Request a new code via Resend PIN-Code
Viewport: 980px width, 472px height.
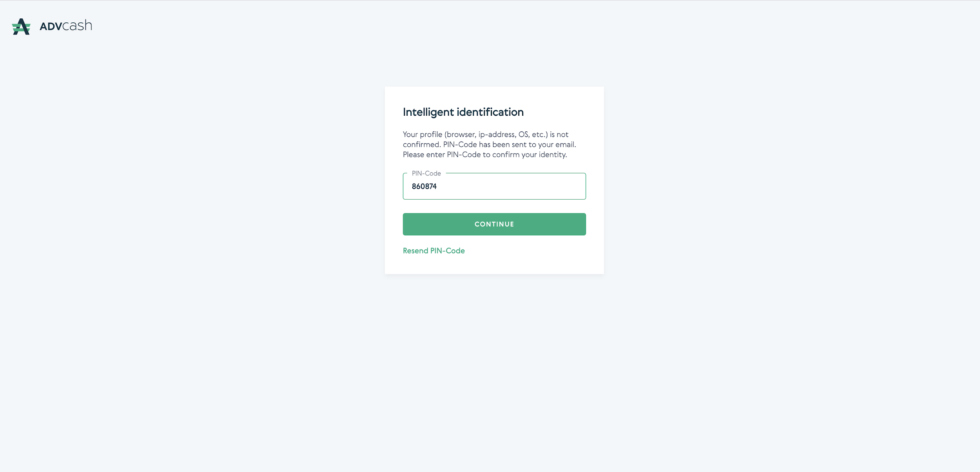[x=434, y=251]
